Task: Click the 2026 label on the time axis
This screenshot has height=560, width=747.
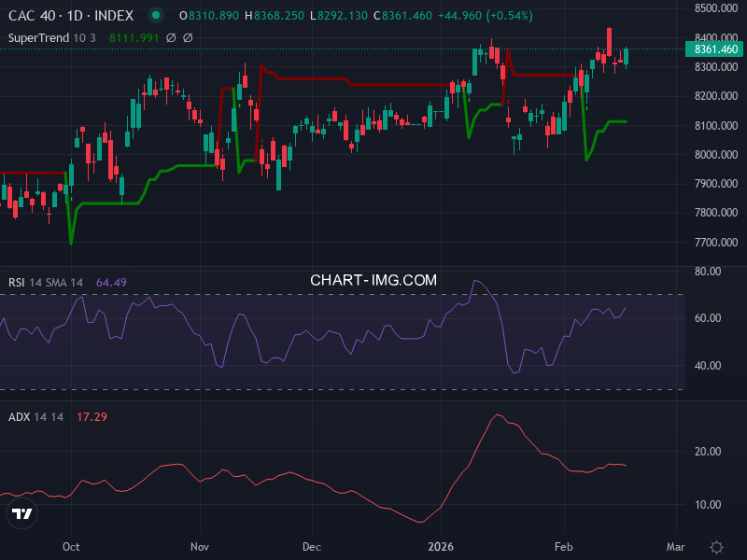Action: [440, 547]
